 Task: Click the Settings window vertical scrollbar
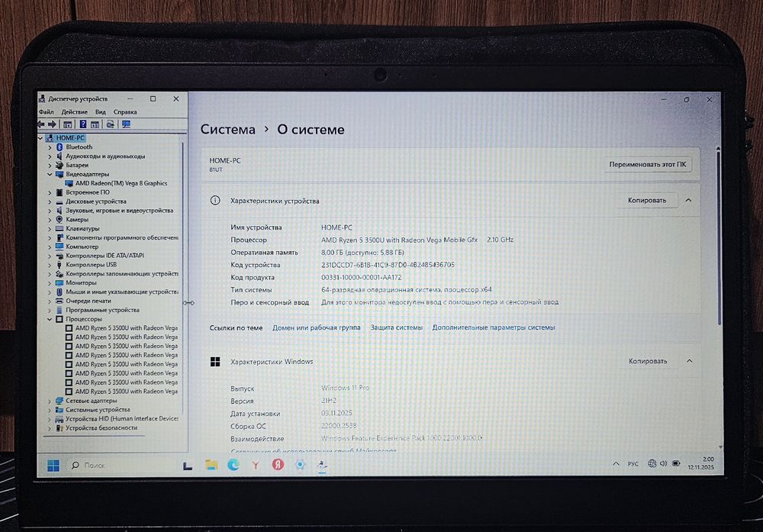point(718,238)
